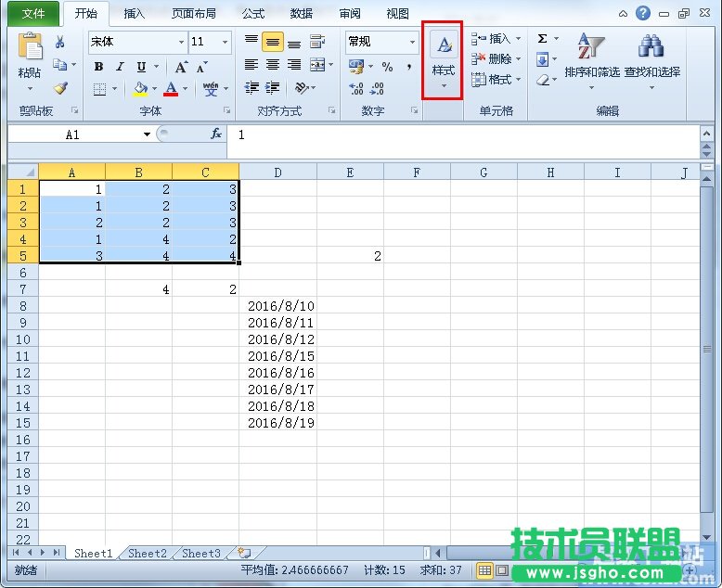Switch to Sheet3 tab
The image size is (722, 588).
coord(201,554)
